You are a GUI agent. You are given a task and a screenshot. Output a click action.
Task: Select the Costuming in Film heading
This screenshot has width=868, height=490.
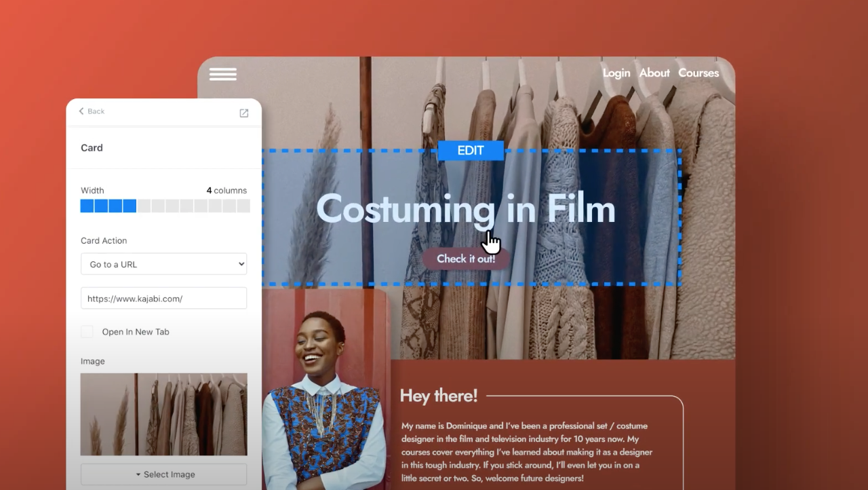click(466, 208)
